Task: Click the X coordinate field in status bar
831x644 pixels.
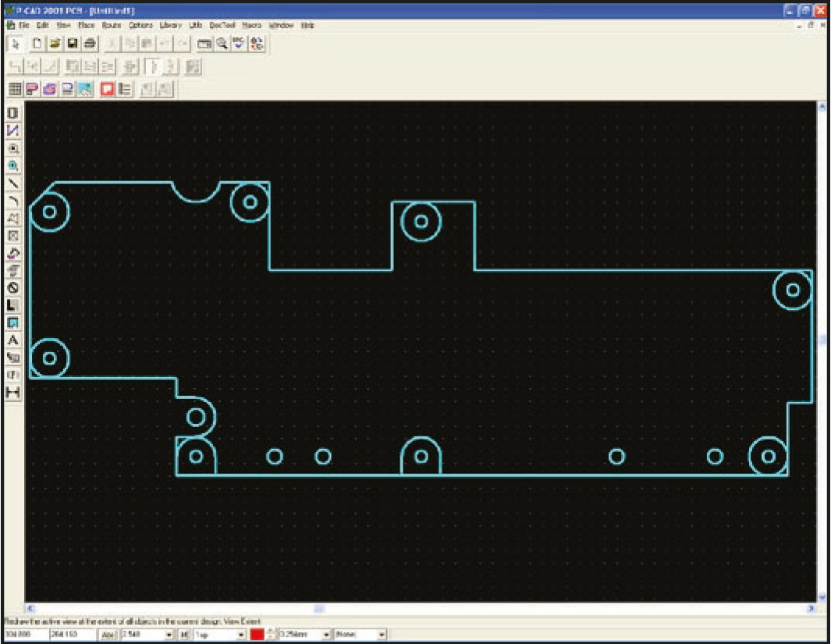Action: click(25, 635)
